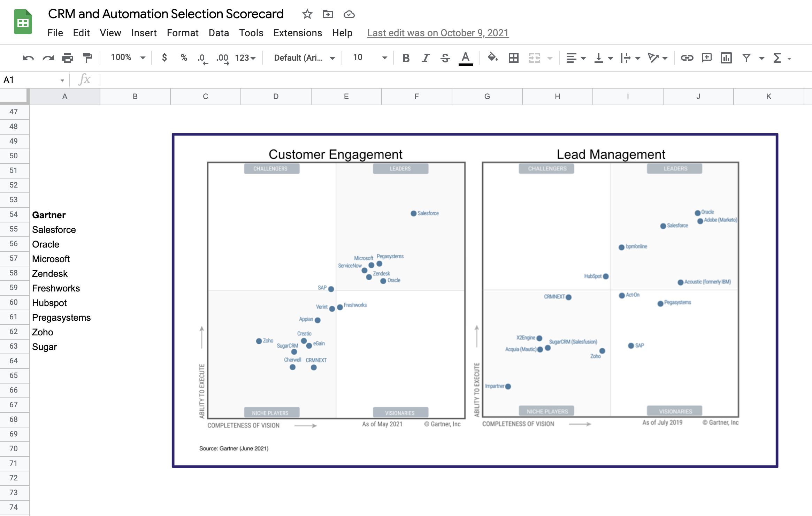This screenshot has height=516, width=812.
Task: Toggle strikethrough formatting
Action: 445,58
